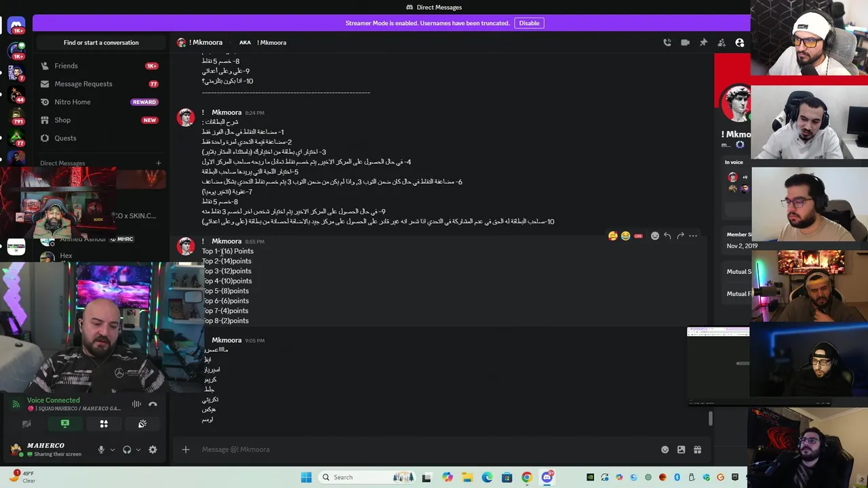Hide the user profile panel
Viewport: 868px width, 488px height.
coord(740,42)
